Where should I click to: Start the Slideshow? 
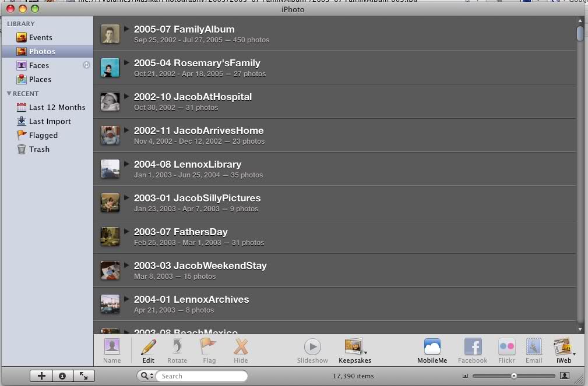pyautogui.click(x=312, y=350)
